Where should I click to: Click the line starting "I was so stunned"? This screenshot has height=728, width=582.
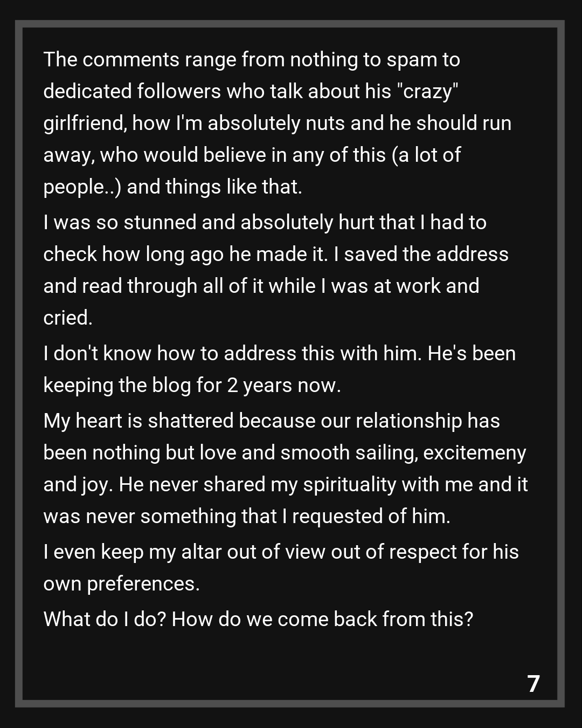[x=265, y=222]
